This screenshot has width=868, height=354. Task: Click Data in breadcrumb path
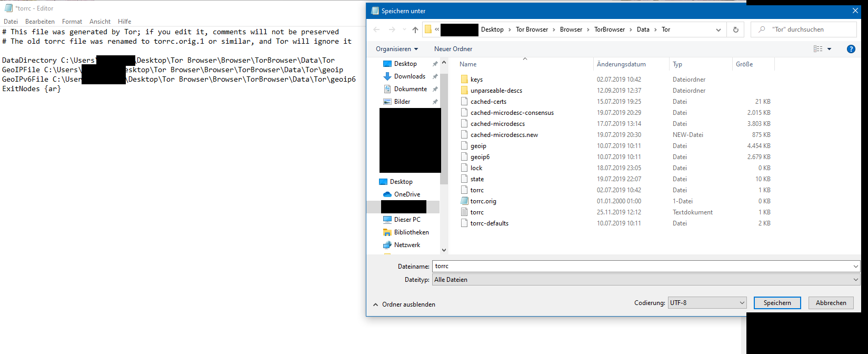pyautogui.click(x=643, y=29)
